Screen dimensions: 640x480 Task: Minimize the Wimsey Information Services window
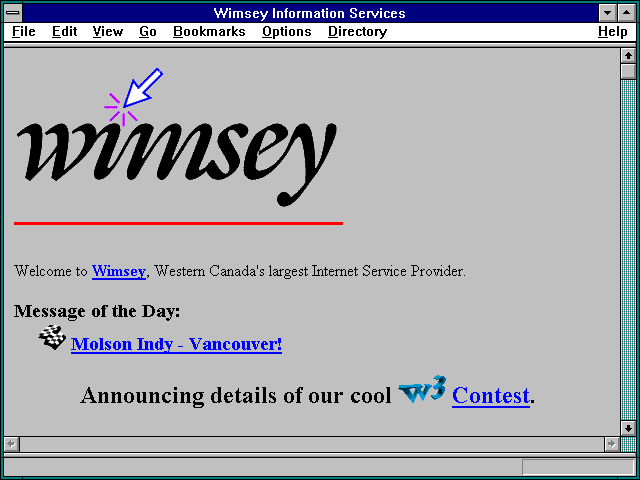[607, 13]
